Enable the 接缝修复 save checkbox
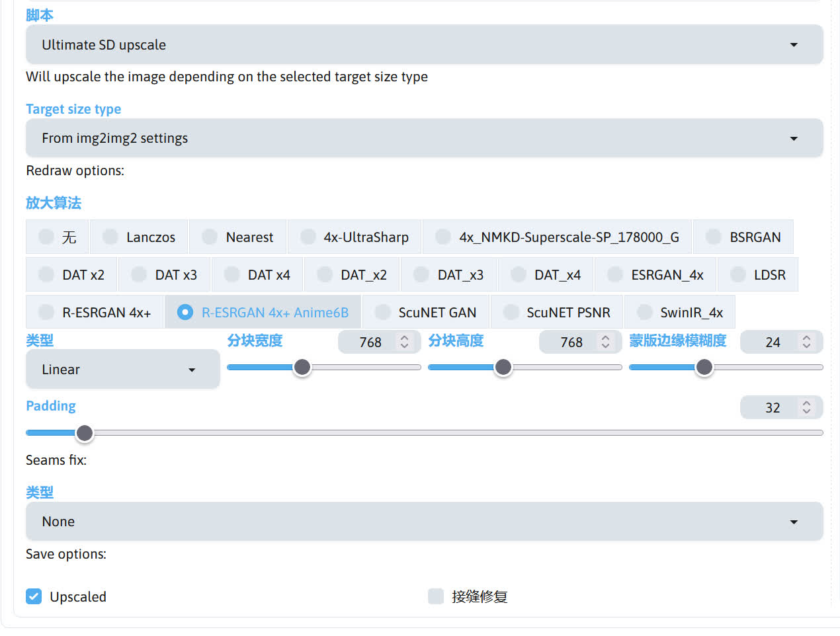Image resolution: width=840 pixels, height=636 pixels. pyautogui.click(x=436, y=596)
